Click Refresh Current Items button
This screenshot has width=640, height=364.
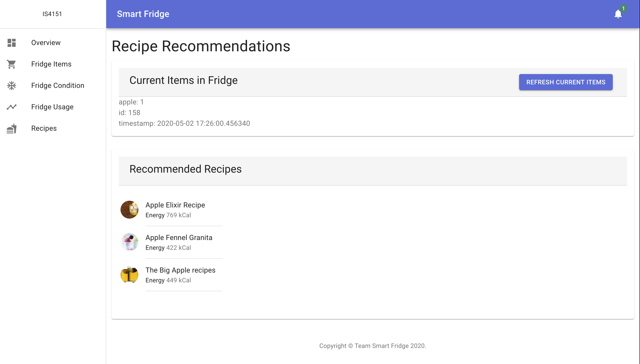[x=566, y=82]
